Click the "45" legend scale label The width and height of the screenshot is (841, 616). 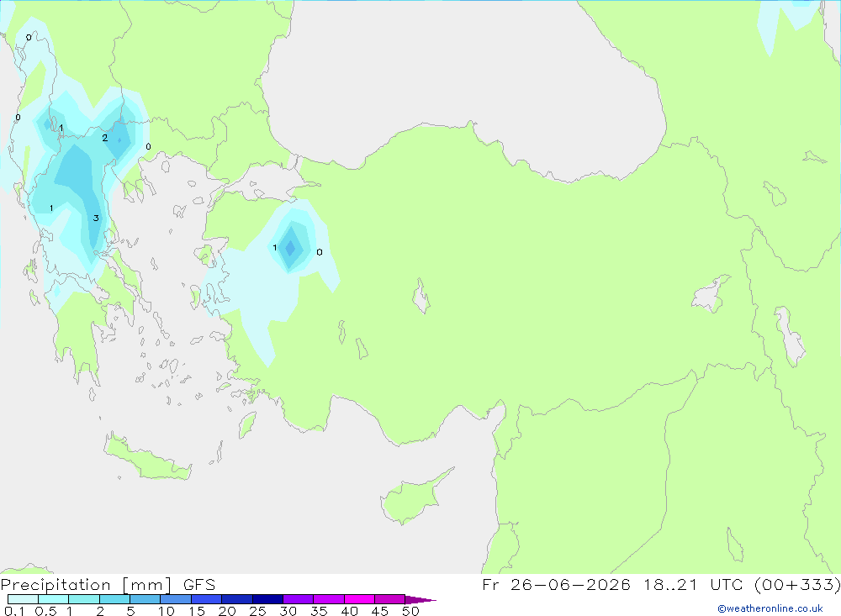click(380, 611)
